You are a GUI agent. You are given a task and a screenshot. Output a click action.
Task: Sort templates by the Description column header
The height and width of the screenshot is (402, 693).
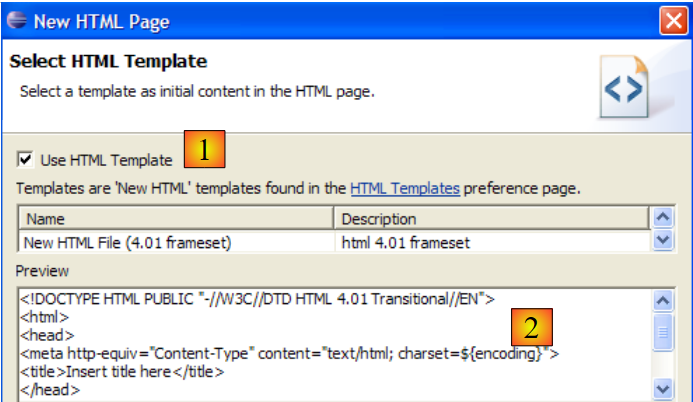(490, 219)
